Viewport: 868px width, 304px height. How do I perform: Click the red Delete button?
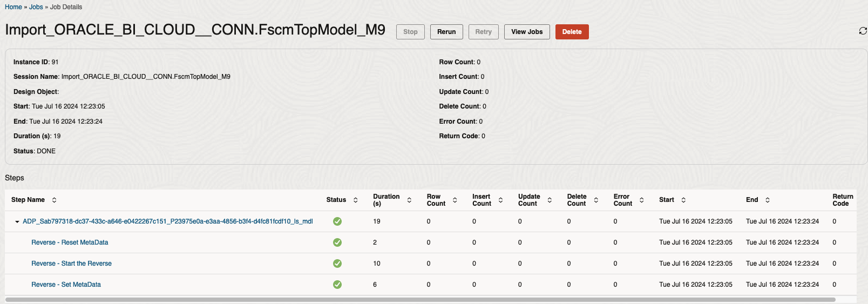[572, 32]
